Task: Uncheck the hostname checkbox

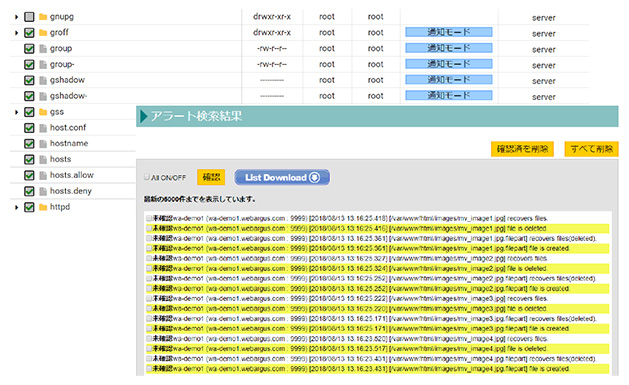Action: (29, 144)
